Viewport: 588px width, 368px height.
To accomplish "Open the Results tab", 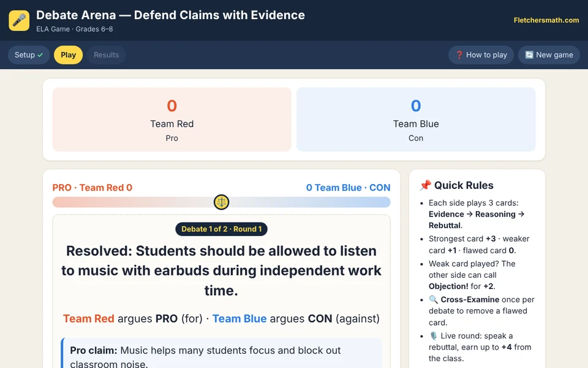I will 106,55.
